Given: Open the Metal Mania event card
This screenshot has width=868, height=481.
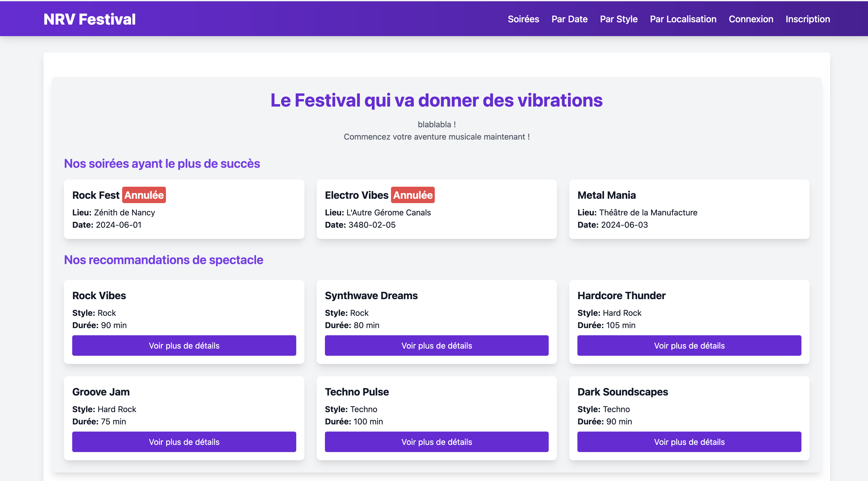Looking at the screenshot, I should (x=689, y=209).
